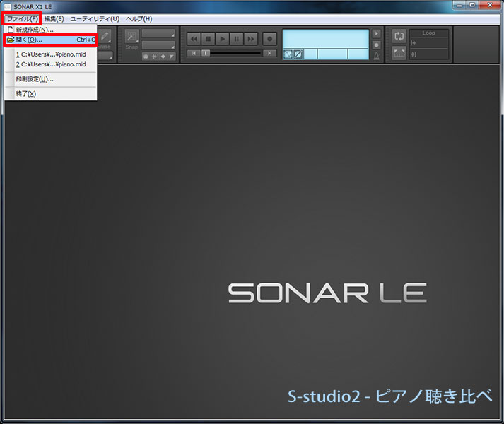Arm recording with the Record button
The width and height of the screenshot is (504, 424).
click(269, 39)
